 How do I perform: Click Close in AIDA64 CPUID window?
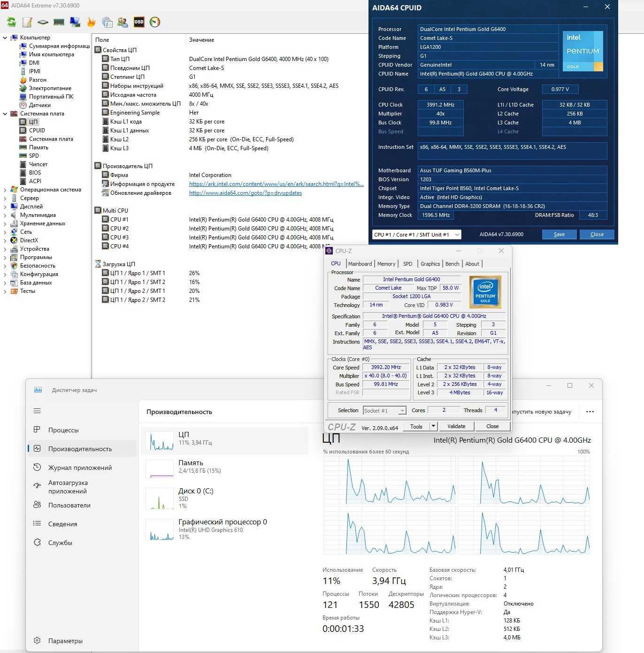(x=597, y=235)
